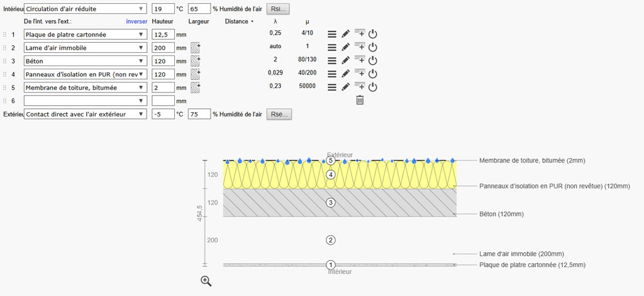This screenshot has height=296, width=644.
Task: Click the Largeur column header
Action: pos(199,21)
